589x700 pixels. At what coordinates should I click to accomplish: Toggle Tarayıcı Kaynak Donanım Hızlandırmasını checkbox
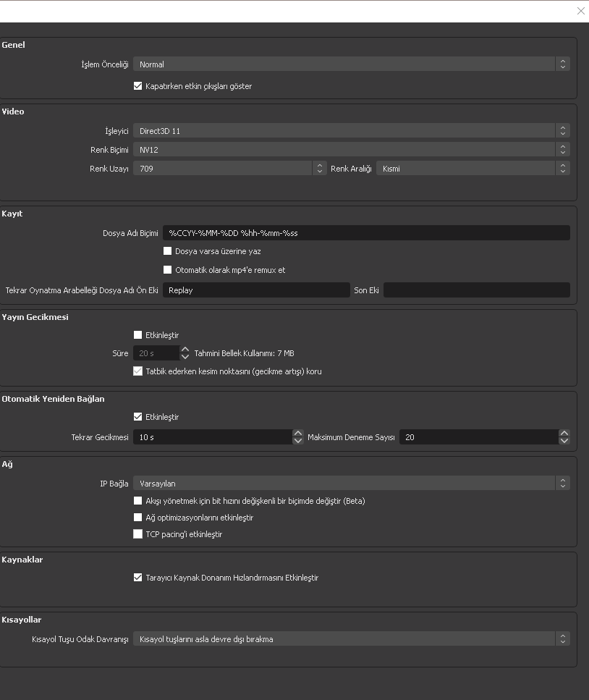tap(138, 578)
